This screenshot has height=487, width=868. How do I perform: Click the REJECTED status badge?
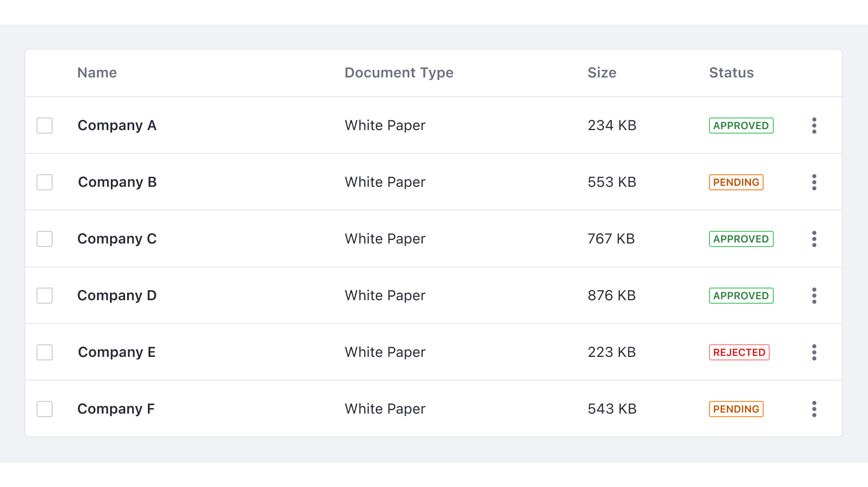[739, 352]
